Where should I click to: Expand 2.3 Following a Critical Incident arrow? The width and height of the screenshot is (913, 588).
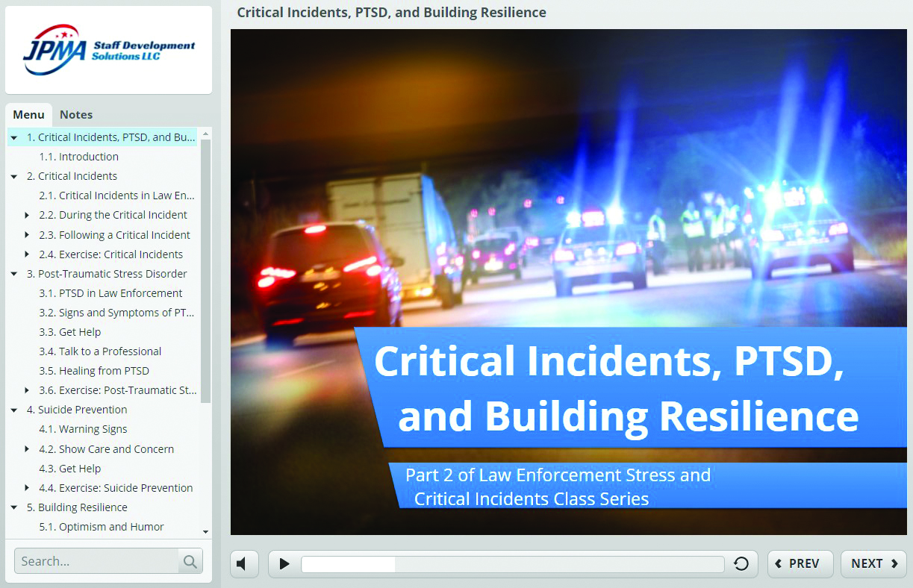click(x=28, y=235)
